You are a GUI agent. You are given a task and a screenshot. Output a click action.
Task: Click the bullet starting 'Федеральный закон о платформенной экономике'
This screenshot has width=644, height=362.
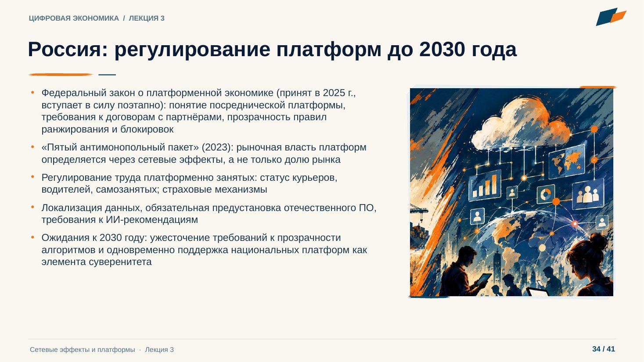pos(198,111)
